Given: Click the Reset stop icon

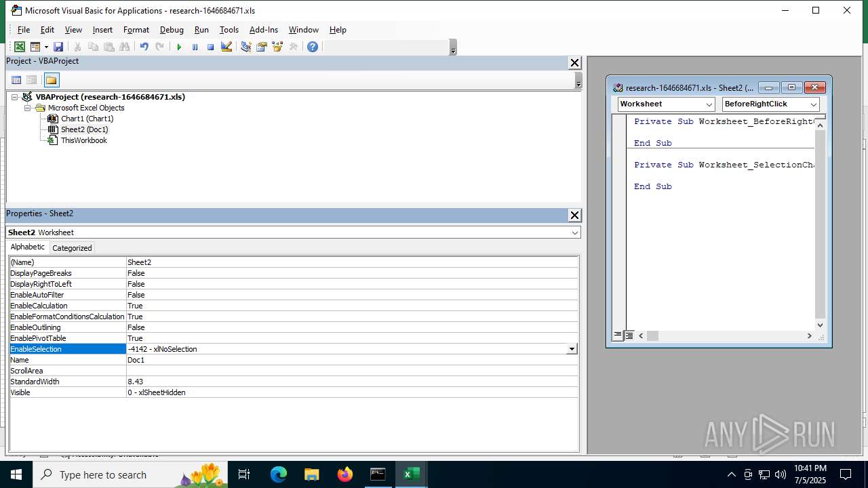Looking at the screenshot, I should pos(210,47).
